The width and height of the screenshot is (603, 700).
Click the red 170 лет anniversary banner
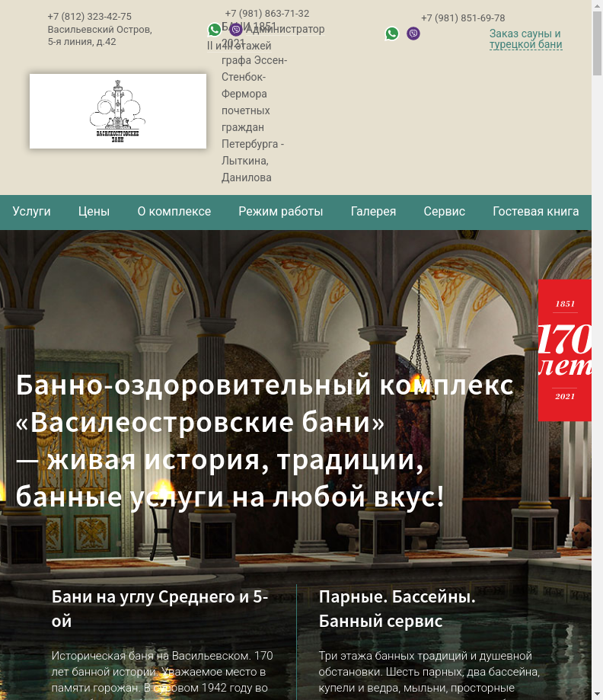click(565, 350)
